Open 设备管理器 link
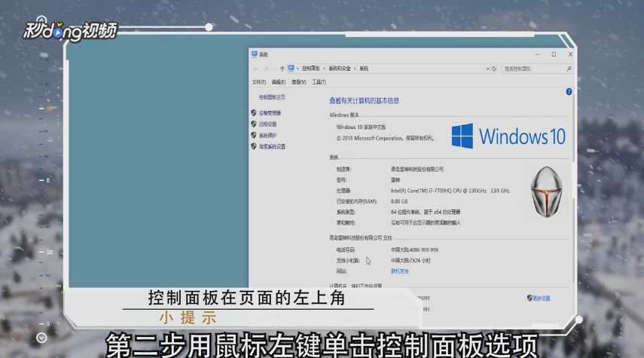Image resolution: width=644 pixels, height=358 pixels. [x=270, y=113]
